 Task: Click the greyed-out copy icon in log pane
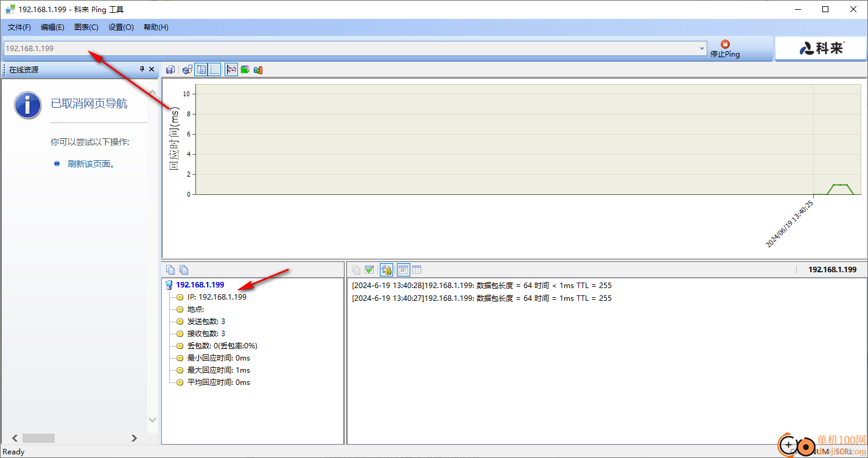click(356, 270)
